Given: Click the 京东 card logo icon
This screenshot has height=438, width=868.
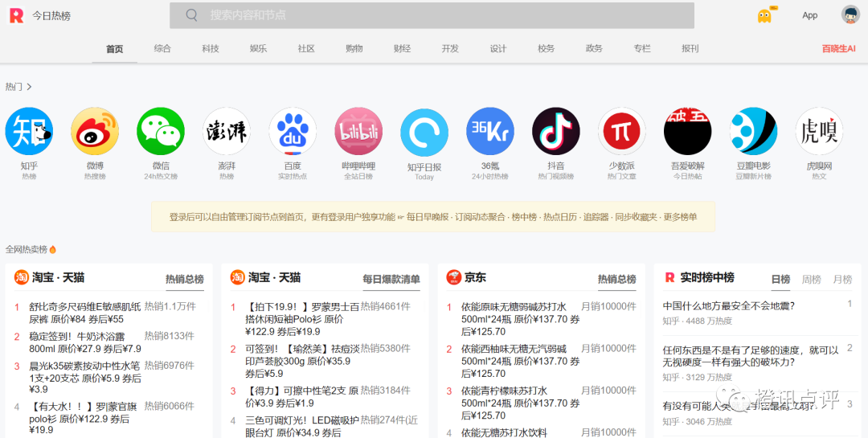Looking at the screenshot, I should click(x=453, y=277).
